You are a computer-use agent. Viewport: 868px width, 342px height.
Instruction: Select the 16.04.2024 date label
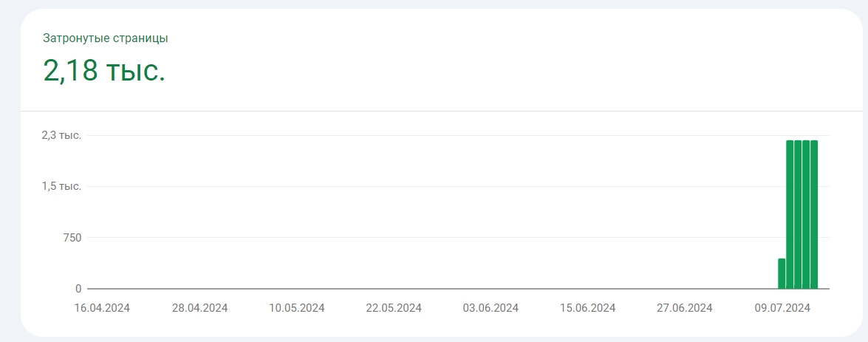[x=103, y=308]
